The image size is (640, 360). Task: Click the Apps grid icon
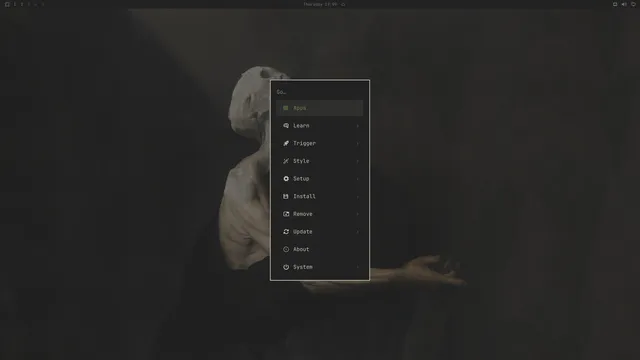(286, 108)
